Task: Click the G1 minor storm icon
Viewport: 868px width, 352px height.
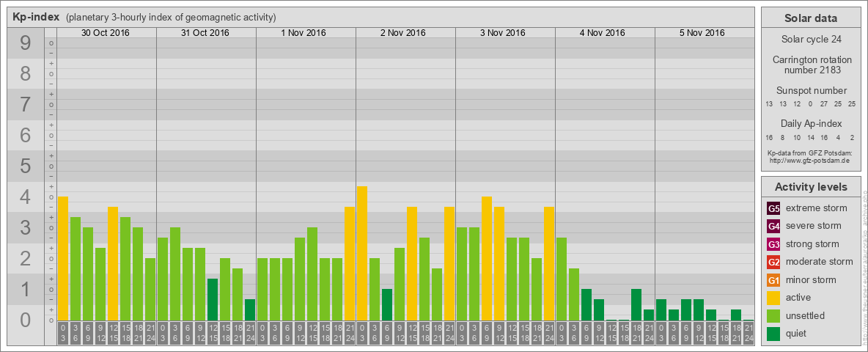Action: (x=773, y=280)
